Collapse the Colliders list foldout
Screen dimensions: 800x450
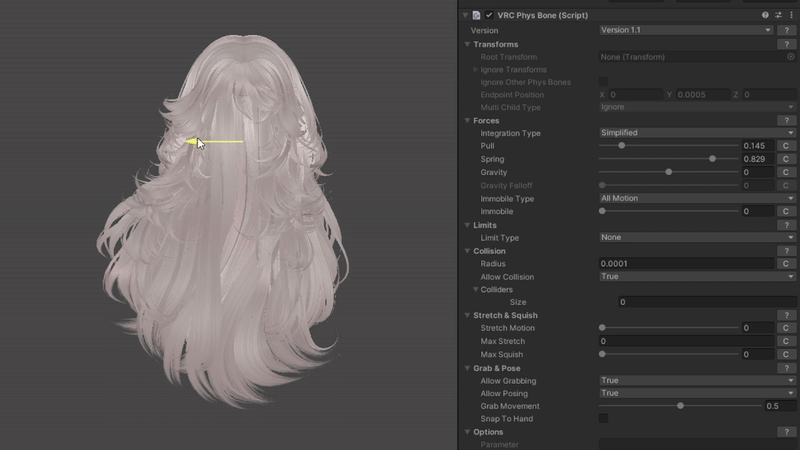[x=476, y=289]
